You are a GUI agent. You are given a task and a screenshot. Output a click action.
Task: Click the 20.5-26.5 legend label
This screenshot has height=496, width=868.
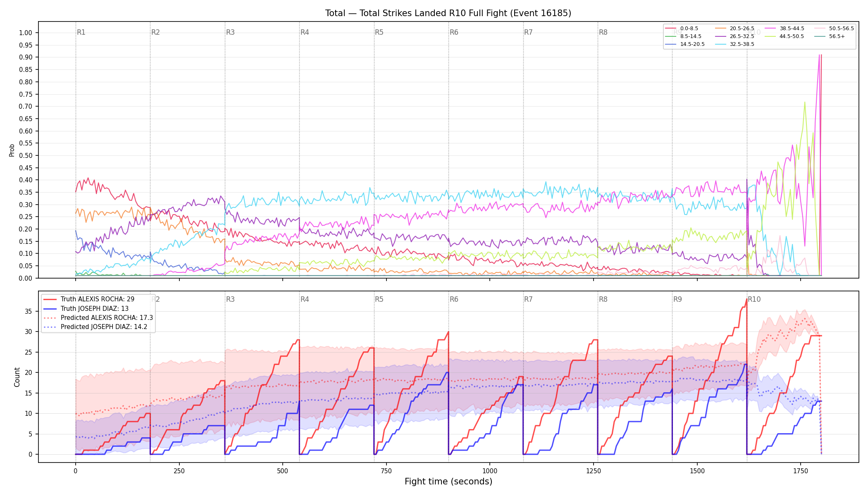tap(742, 29)
